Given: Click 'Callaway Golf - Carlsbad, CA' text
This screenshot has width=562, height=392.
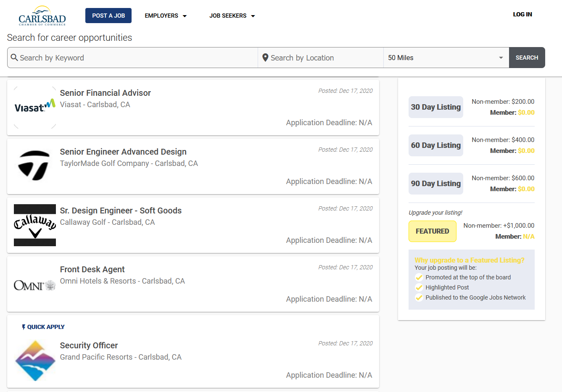Looking at the screenshot, I should [107, 222].
